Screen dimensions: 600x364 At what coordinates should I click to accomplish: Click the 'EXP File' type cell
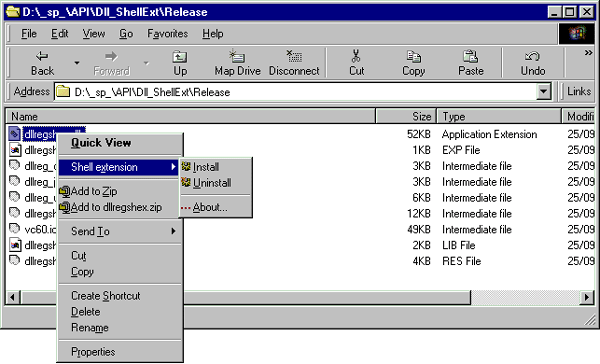click(x=461, y=150)
